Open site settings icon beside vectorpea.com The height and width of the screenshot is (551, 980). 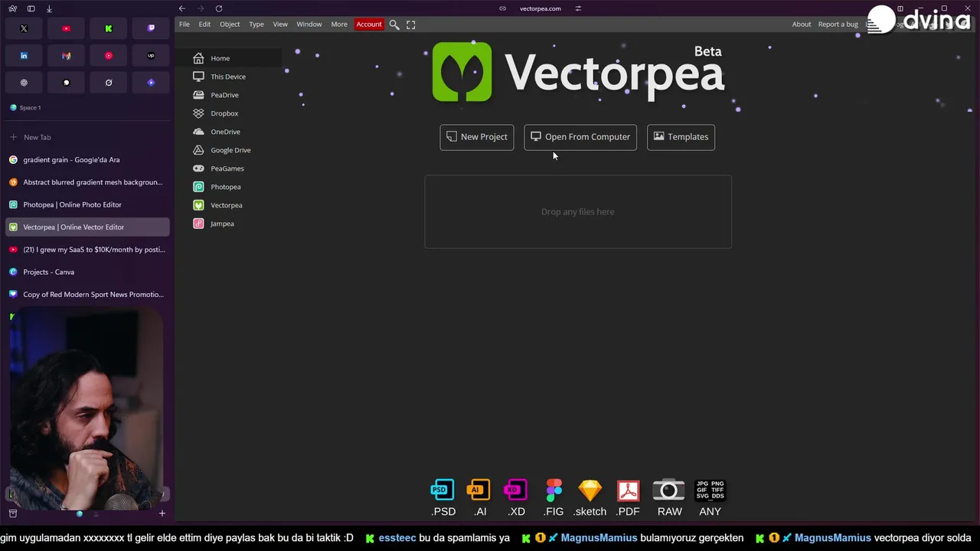578,8
